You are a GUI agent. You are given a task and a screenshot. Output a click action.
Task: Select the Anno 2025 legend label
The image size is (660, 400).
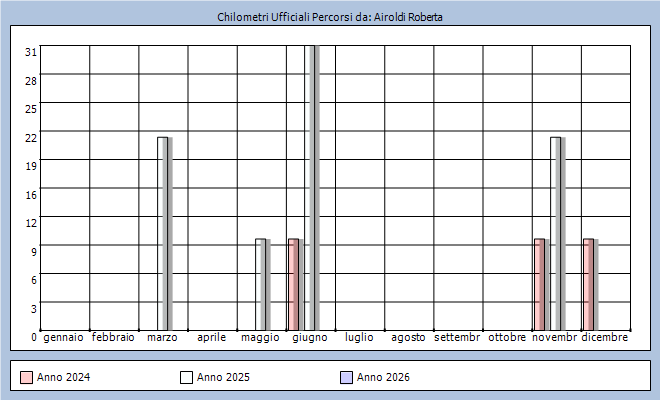(223, 377)
